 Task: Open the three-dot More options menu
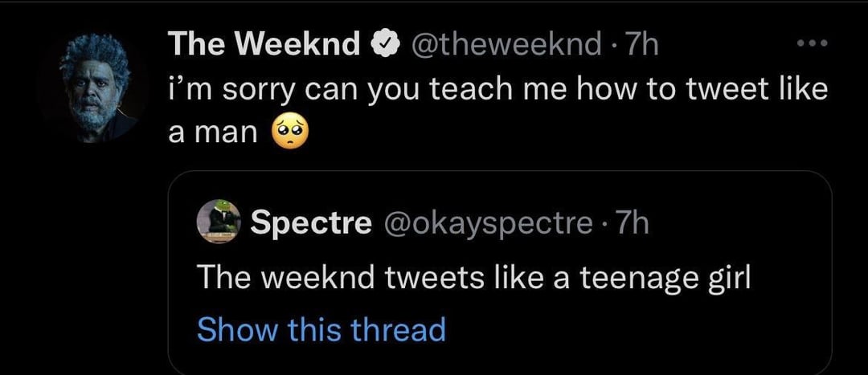point(814,44)
